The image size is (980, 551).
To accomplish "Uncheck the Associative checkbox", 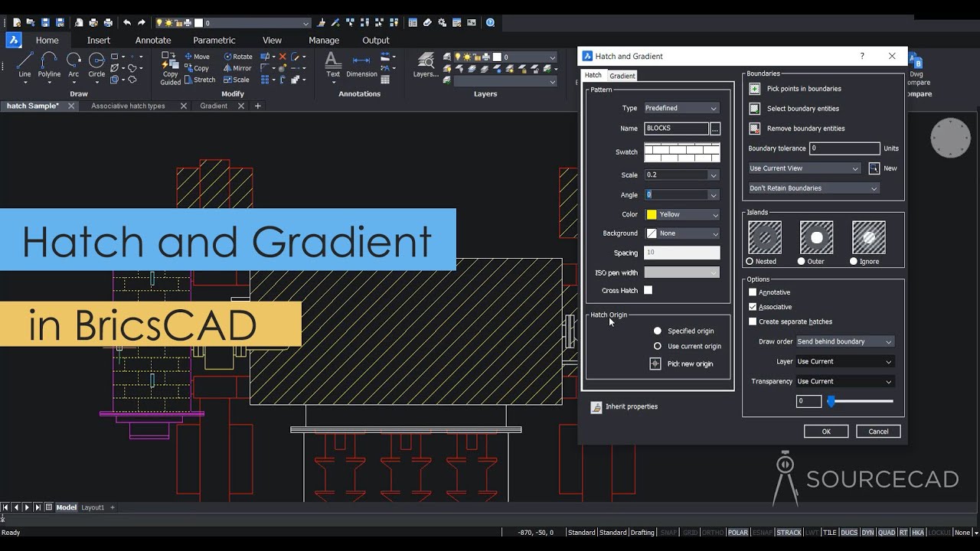I will click(753, 307).
